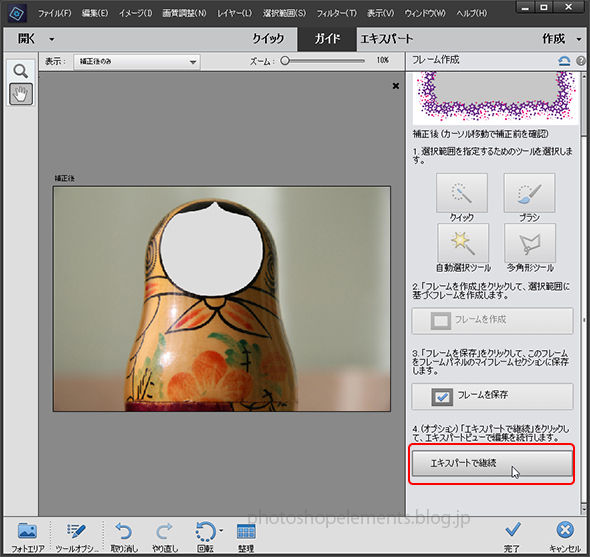590x557 pixels.
Task: Open the 整理 organizer
Action: [x=246, y=536]
